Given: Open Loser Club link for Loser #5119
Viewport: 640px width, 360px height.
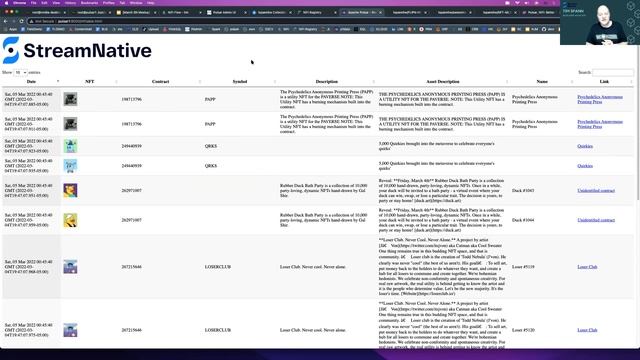Looking at the screenshot, I should [587, 267].
